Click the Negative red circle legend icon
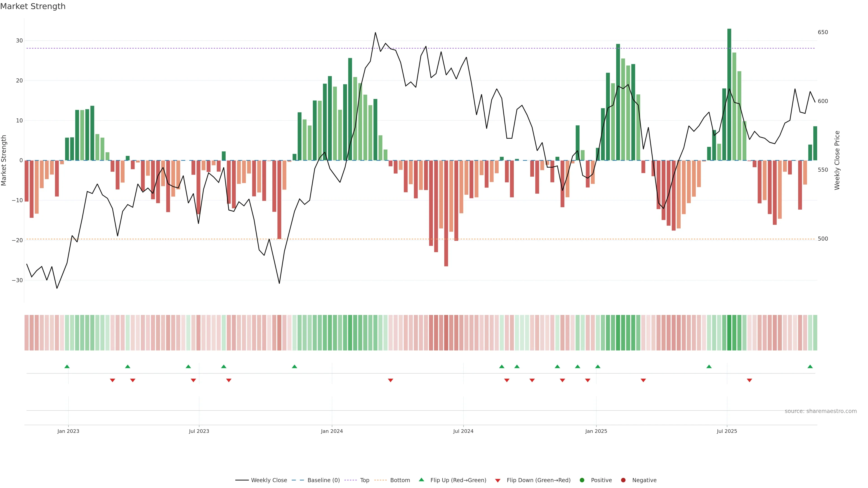 coord(623,480)
